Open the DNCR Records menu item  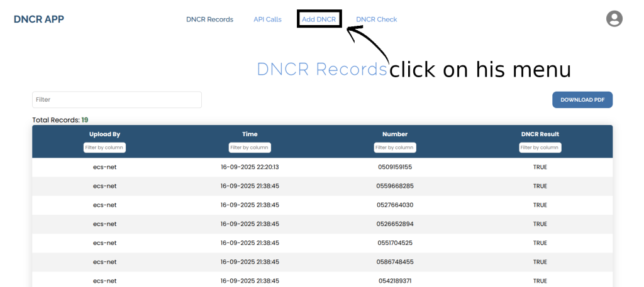tap(209, 19)
